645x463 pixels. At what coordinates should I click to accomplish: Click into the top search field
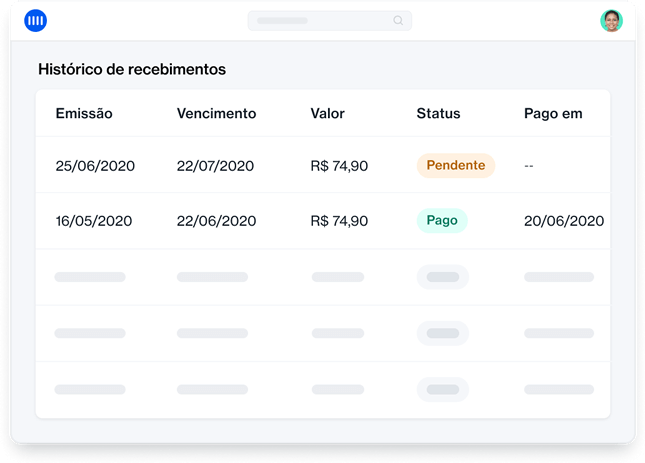tap(320, 20)
